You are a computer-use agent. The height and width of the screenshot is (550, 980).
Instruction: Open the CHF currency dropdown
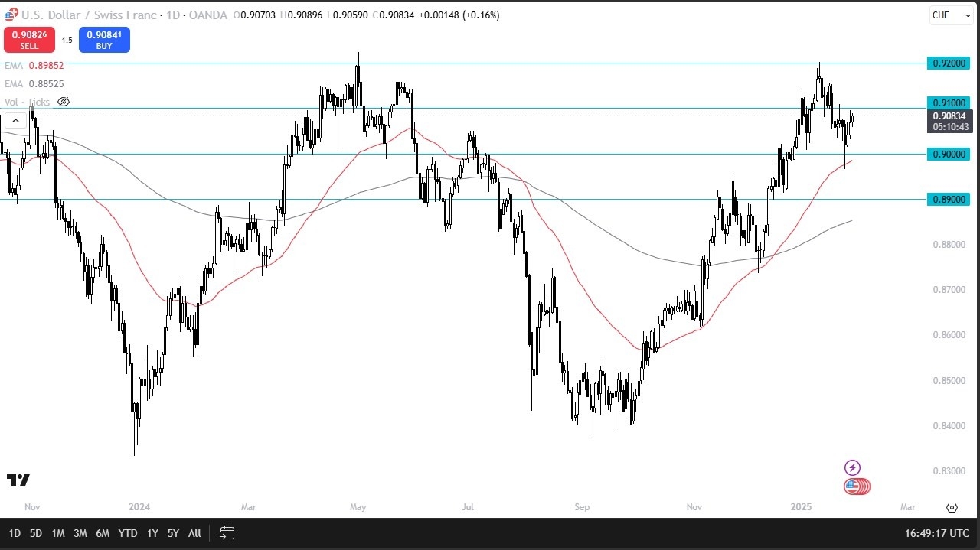tap(950, 15)
